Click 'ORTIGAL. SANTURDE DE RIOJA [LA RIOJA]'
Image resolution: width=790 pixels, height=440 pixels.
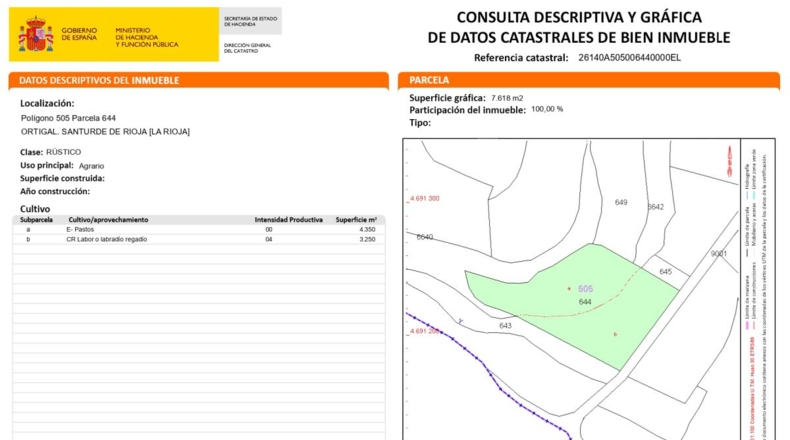[105, 132]
